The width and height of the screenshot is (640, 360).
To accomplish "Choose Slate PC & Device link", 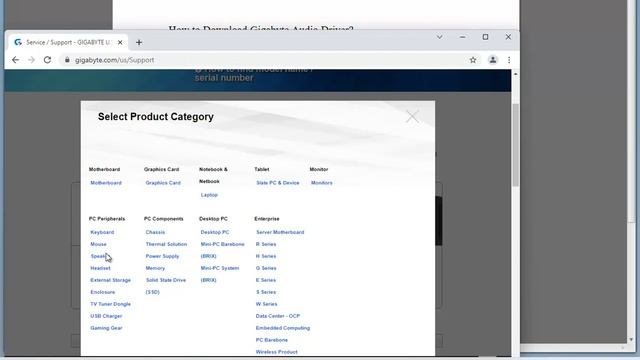I will tap(278, 183).
